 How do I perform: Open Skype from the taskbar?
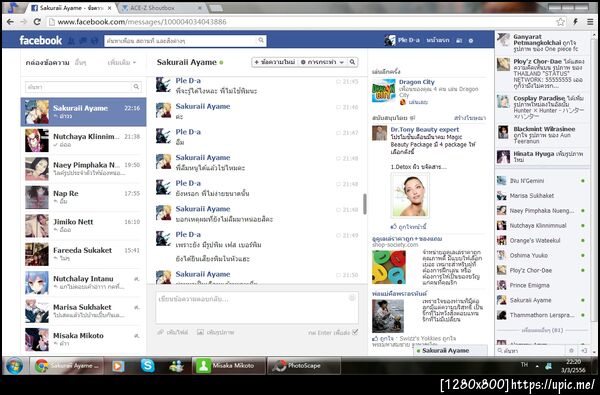(x=148, y=366)
